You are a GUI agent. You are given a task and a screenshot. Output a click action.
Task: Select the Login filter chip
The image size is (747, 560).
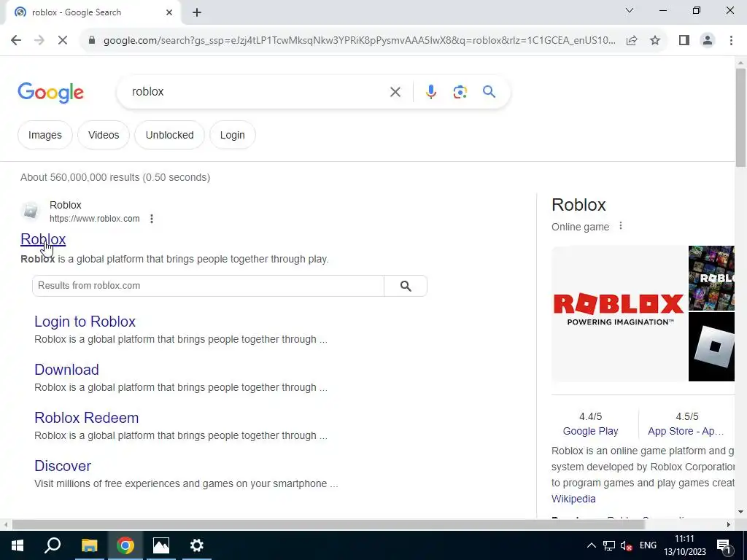pyautogui.click(x=233, y=135)
